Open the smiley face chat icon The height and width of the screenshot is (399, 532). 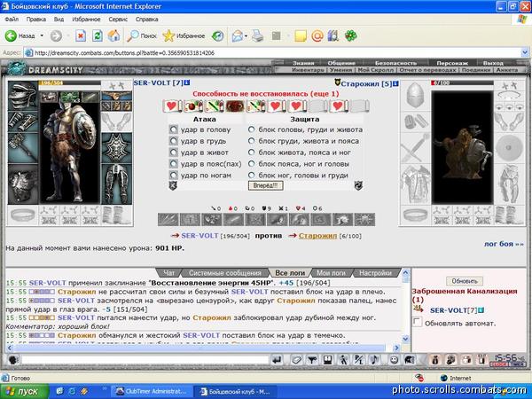pyautogui.click(x=394, y=359)
